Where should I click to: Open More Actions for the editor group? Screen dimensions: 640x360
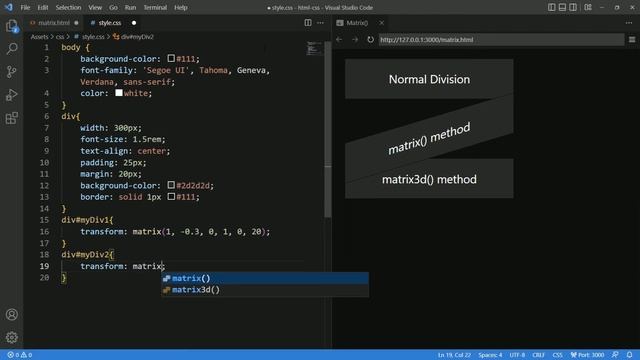[x=320, y=23]
